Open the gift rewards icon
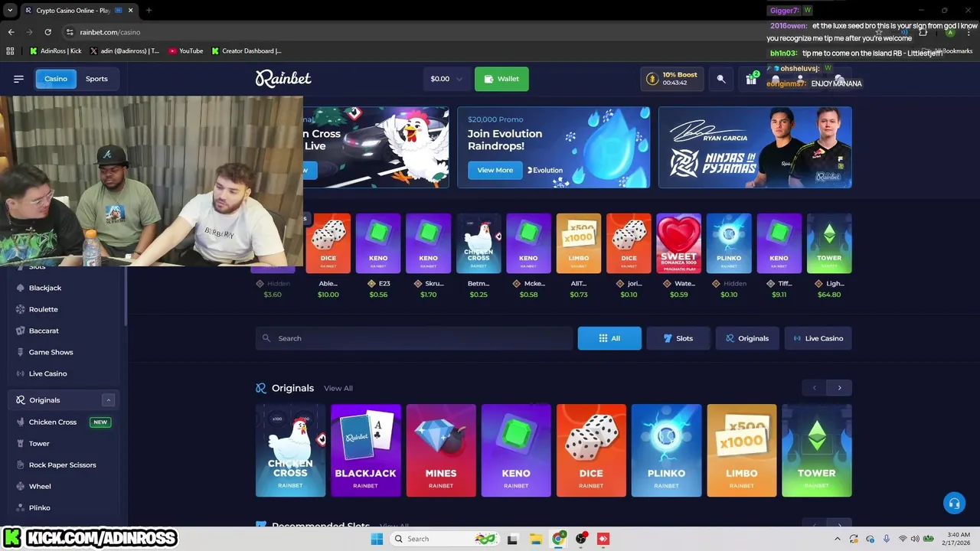The width and height of the screenshot is (980, 551). (751, 79)
